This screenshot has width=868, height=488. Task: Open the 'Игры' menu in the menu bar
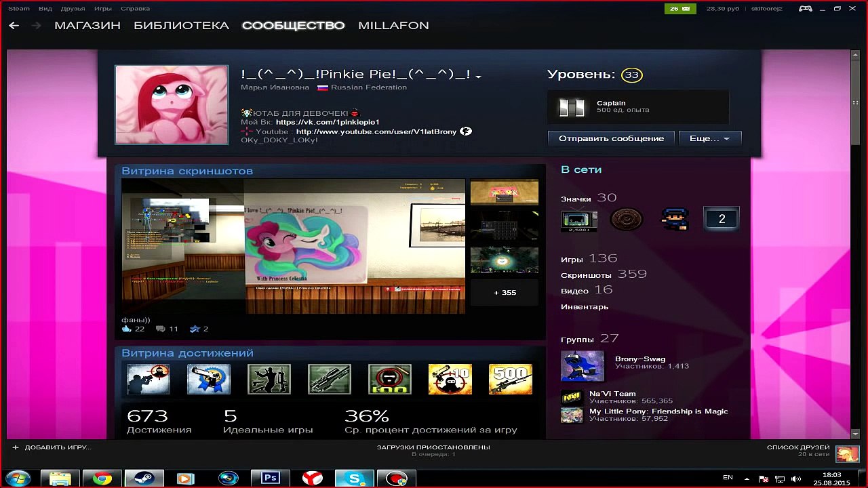point(102,9)
